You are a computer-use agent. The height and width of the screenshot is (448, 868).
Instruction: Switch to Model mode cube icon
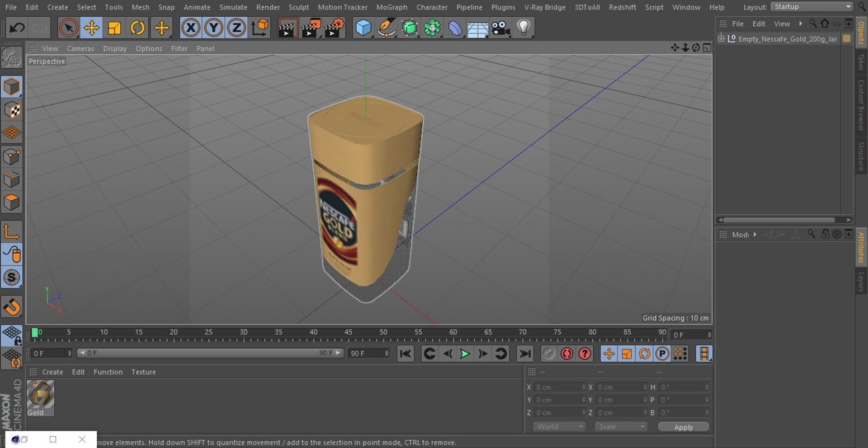12,87
